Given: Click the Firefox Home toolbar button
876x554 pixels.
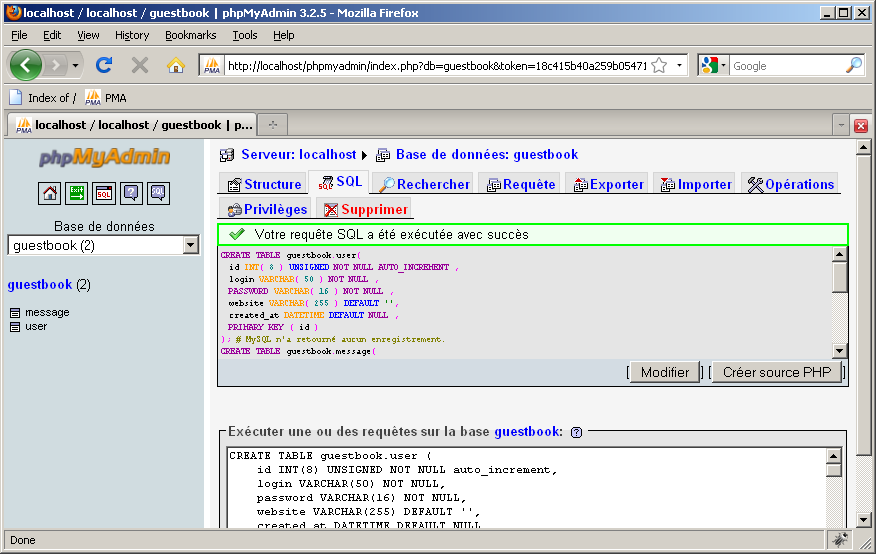Looking at the screenshot, I should click(176, 65).
